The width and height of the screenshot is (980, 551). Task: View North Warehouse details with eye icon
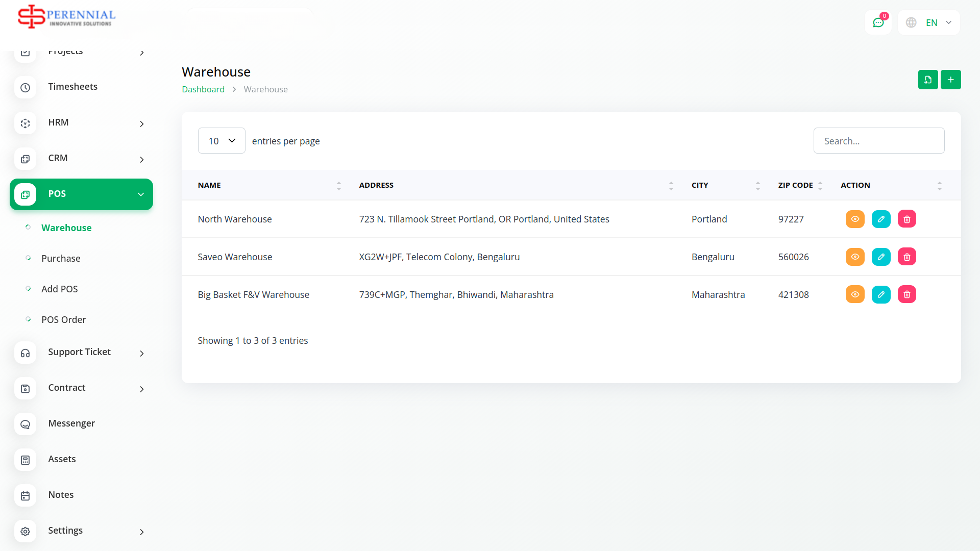(854, 219)
